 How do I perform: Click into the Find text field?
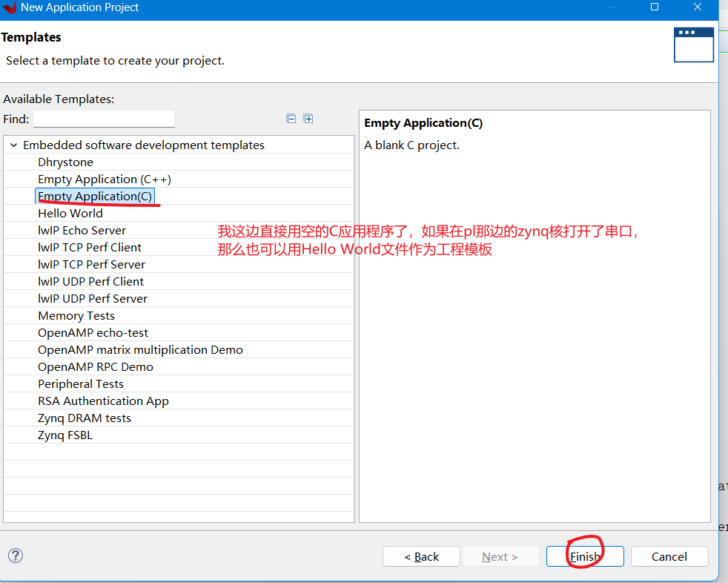[104, 119]
